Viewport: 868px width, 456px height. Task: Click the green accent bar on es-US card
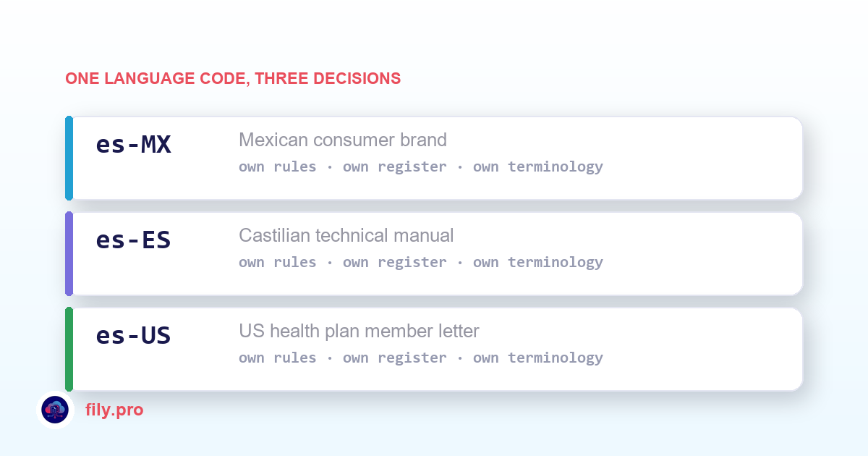point(69,349)
